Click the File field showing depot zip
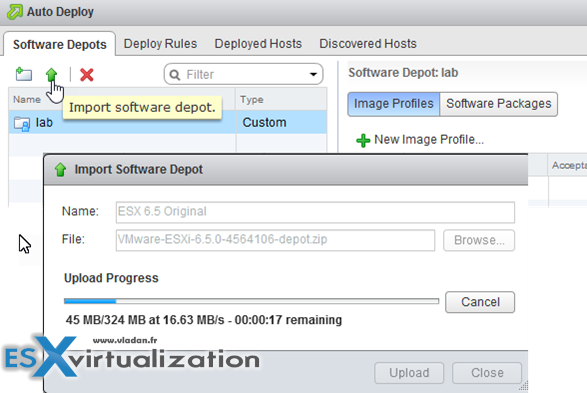Viewport: 587px width, 393px height. click(275, 240)
